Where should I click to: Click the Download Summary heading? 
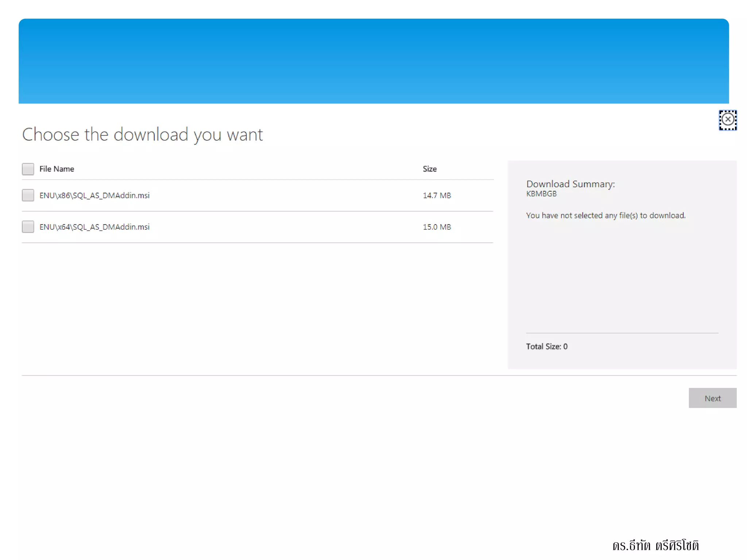(x=570, y=184)
